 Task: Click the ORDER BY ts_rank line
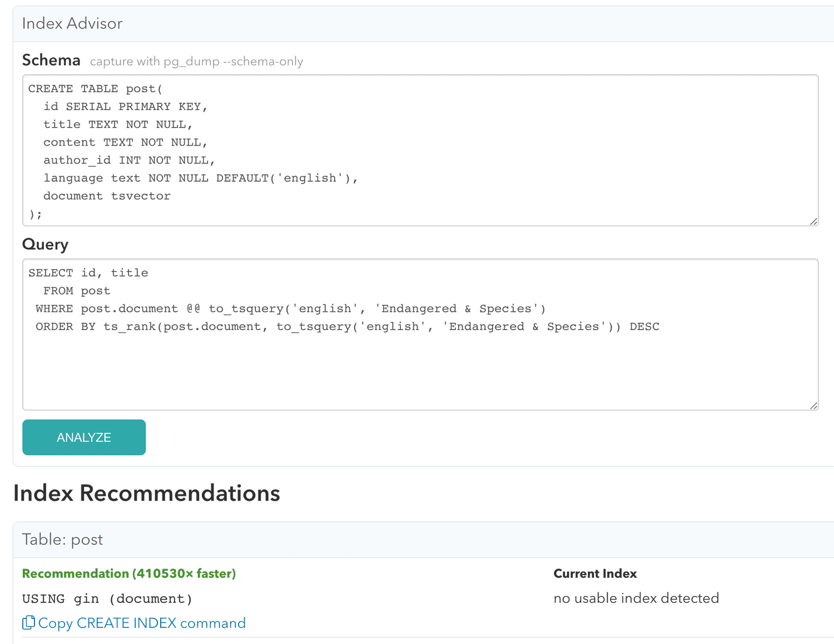click(347, 327)
